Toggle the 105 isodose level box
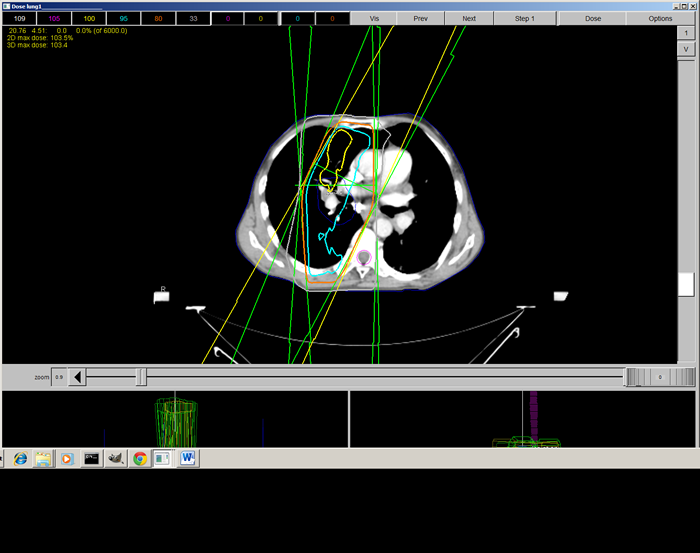700x553 pixels. click(54, 18)
